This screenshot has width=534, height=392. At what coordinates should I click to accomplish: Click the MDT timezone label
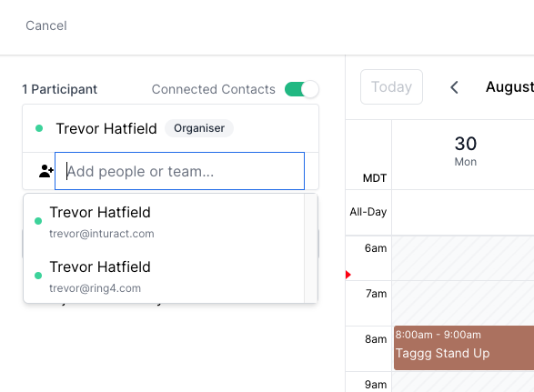coord(375,178)
